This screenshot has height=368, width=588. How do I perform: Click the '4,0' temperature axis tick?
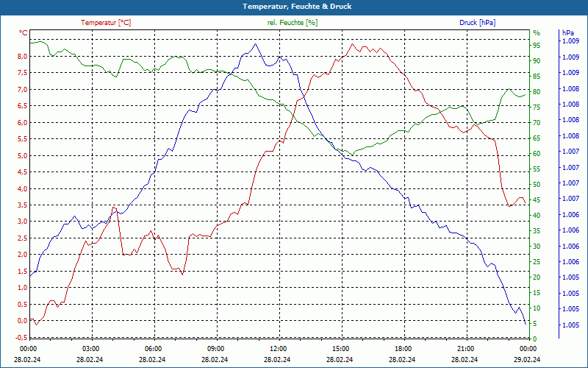click(23, 188)
